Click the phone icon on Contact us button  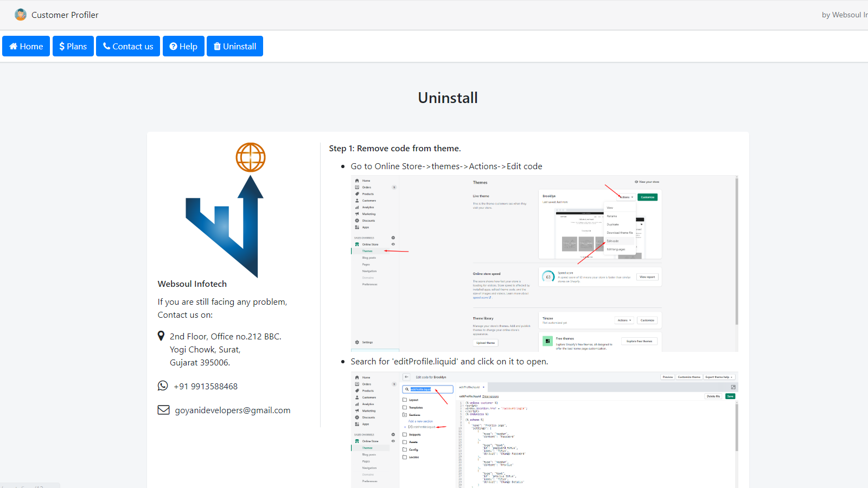coord(107,46)
